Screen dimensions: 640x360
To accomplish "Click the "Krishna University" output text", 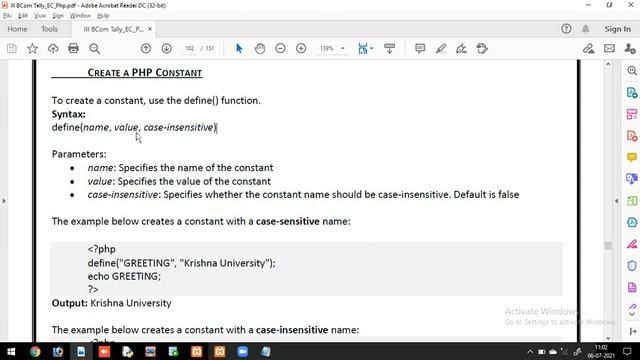I will click(131, 303).
